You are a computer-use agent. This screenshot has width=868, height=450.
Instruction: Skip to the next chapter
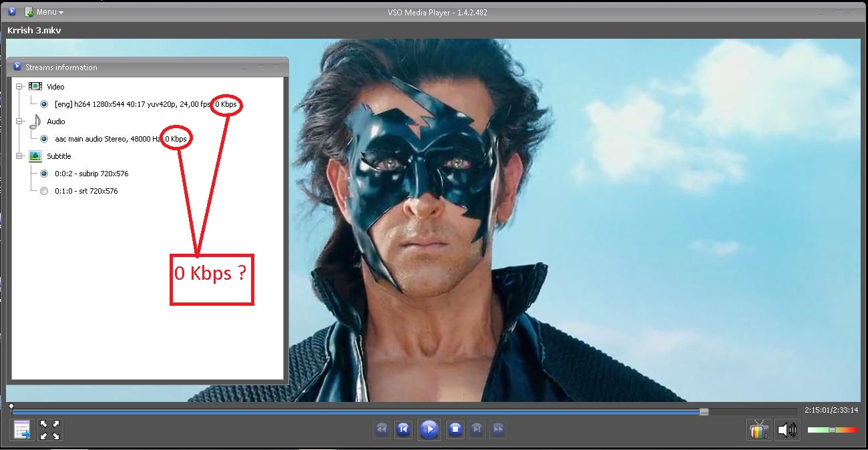[477, 429]
